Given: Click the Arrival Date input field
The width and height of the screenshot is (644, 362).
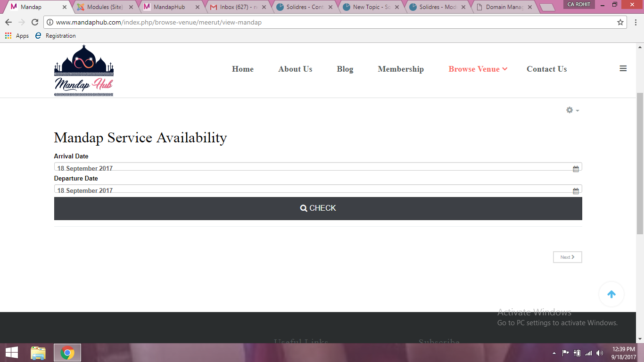Looking at the screenshot, I should (x=311, y=167).
